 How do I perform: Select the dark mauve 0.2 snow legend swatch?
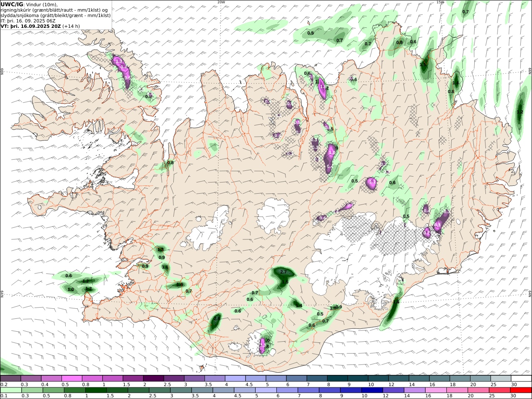coord(10,379)
